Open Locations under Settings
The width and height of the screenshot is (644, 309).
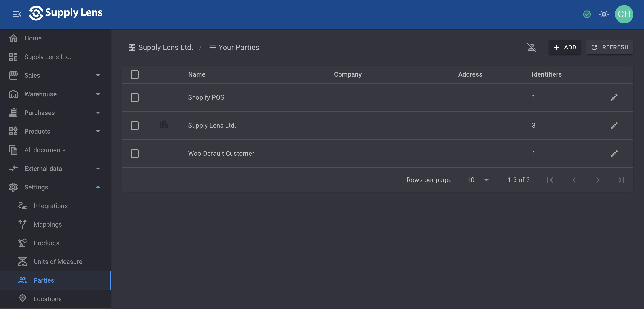click(55, 299)
